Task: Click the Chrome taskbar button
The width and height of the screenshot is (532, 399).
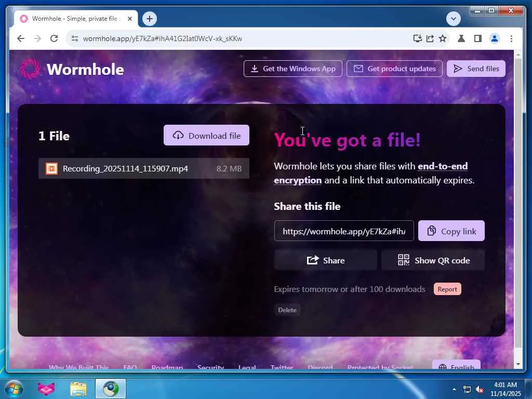Action: (x=111, y=389)
